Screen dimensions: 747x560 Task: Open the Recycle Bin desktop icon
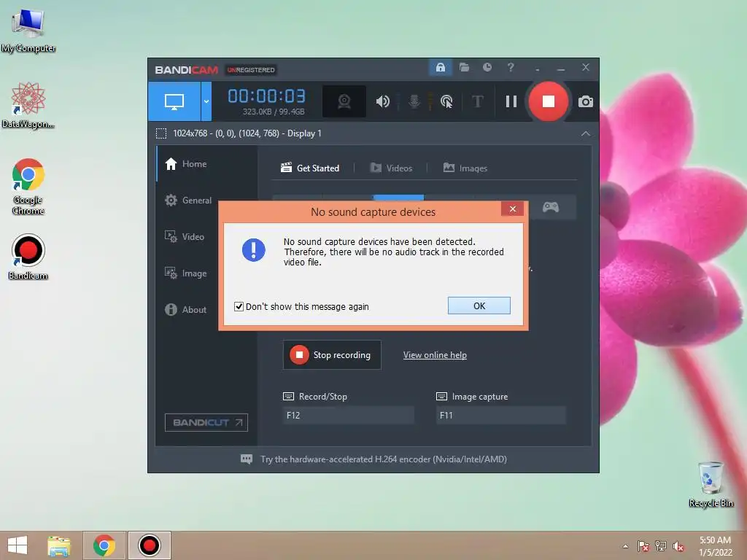(711, 484)
